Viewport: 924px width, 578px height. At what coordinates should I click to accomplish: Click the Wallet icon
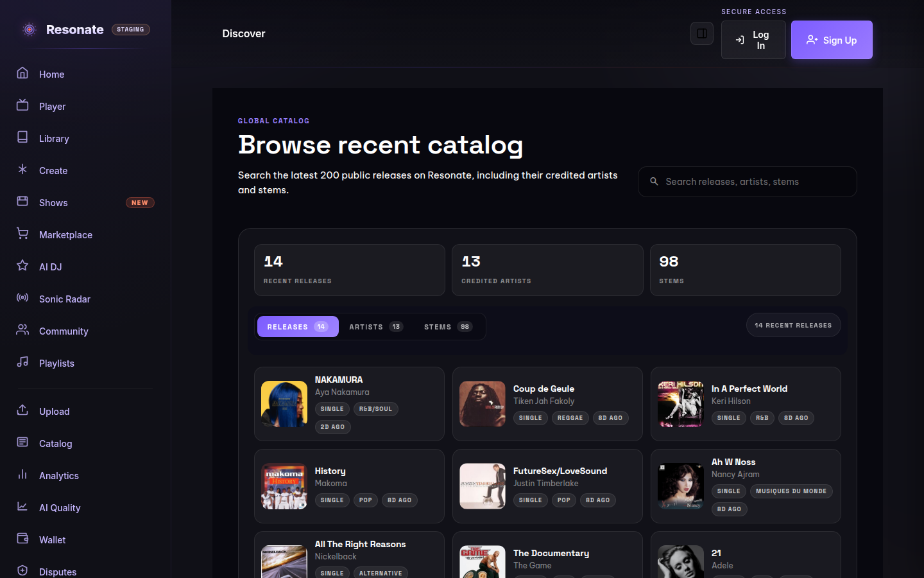(22, 538)
